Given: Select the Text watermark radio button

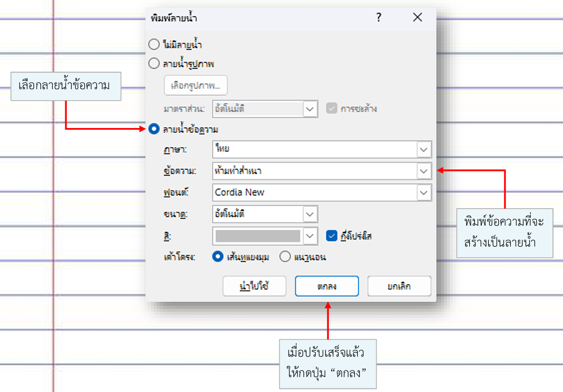Looking at the screenshot, I should (x=154, y=130).
